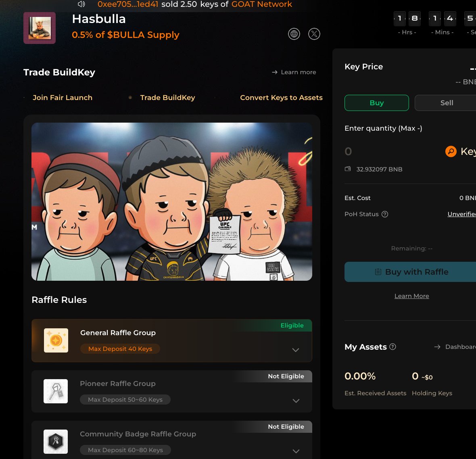The image size is (476, 459).
Task: Click the Key Price label
Action: [364, 67]
